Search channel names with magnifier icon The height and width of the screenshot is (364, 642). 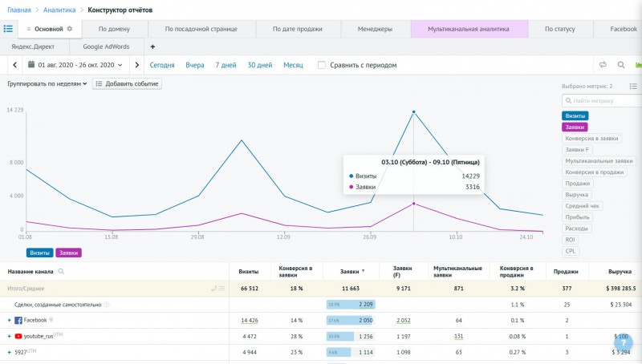(x=61, y=272)
